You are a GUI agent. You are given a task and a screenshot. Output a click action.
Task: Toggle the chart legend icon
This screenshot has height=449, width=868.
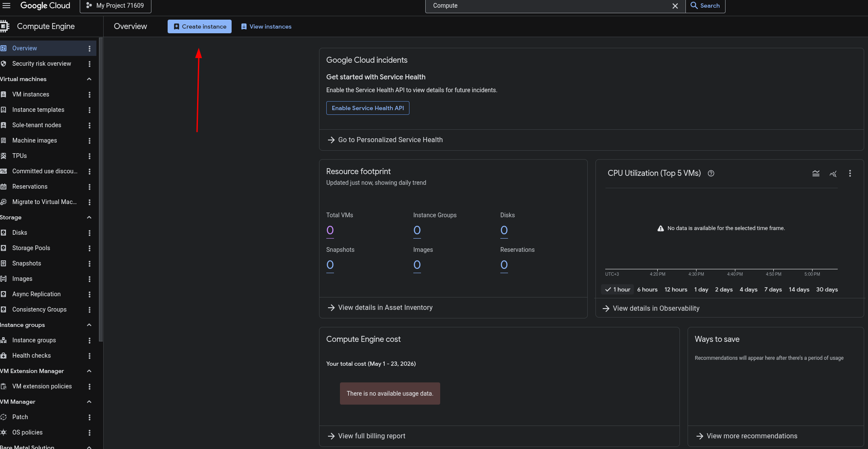[816, 173]
